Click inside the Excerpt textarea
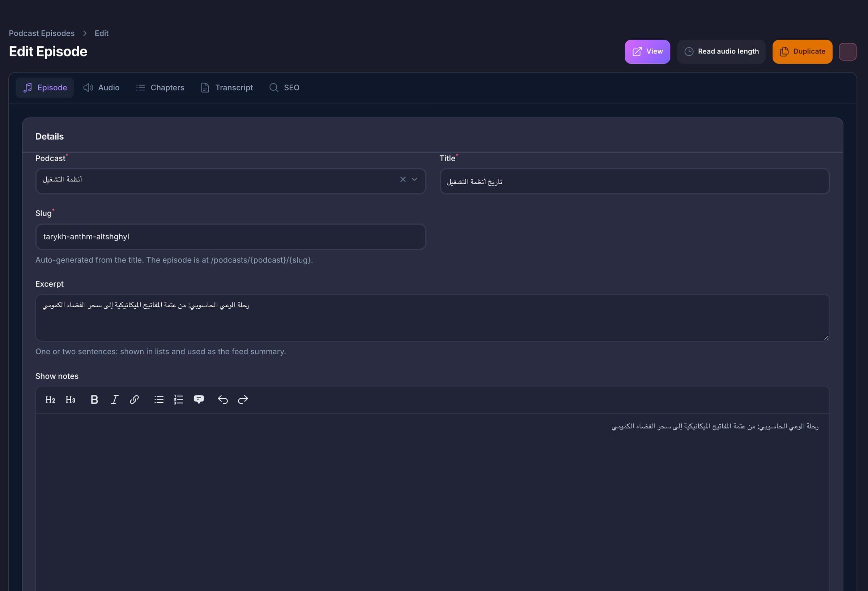 coord(433,318)
